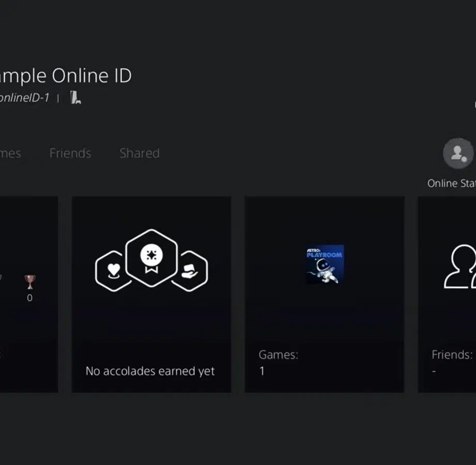Click the italic onlineID-1 username text
Viewport: 476px width, 465px height.
[x=24, y=98]
